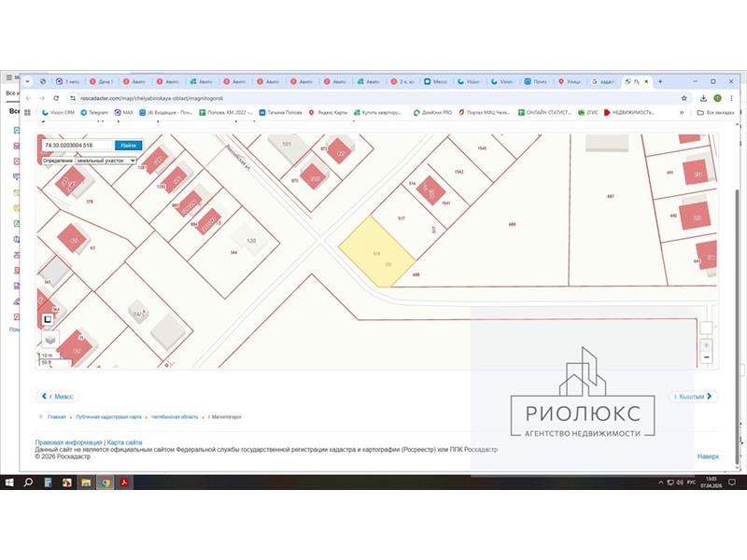This screenshot has width=747, height=560.
Task: Click the cadastral number search field
Action: tap(77, 146)
